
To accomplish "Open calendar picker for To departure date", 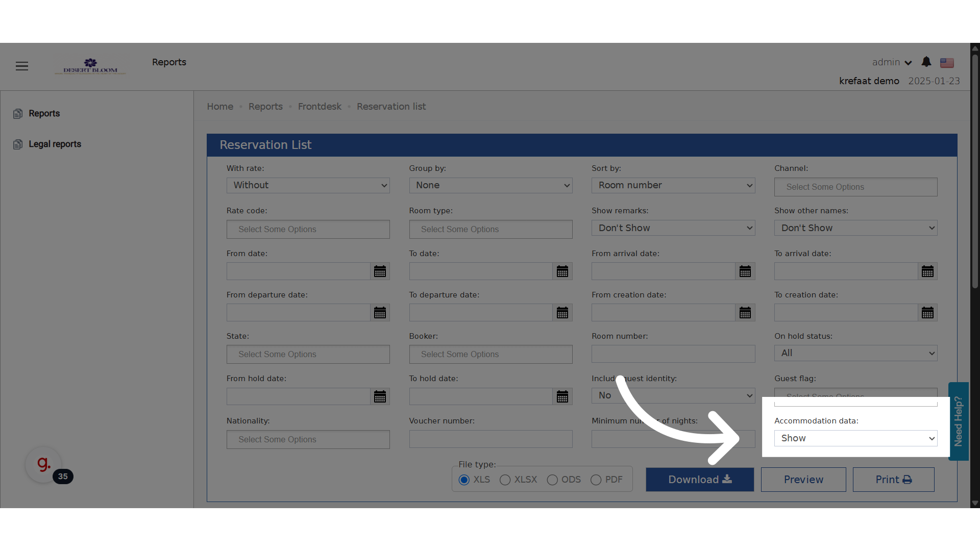I will [562, 313].
